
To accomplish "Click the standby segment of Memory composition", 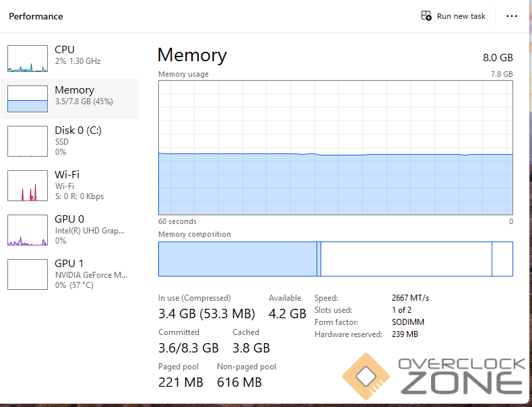I will (x=405, y=259).
